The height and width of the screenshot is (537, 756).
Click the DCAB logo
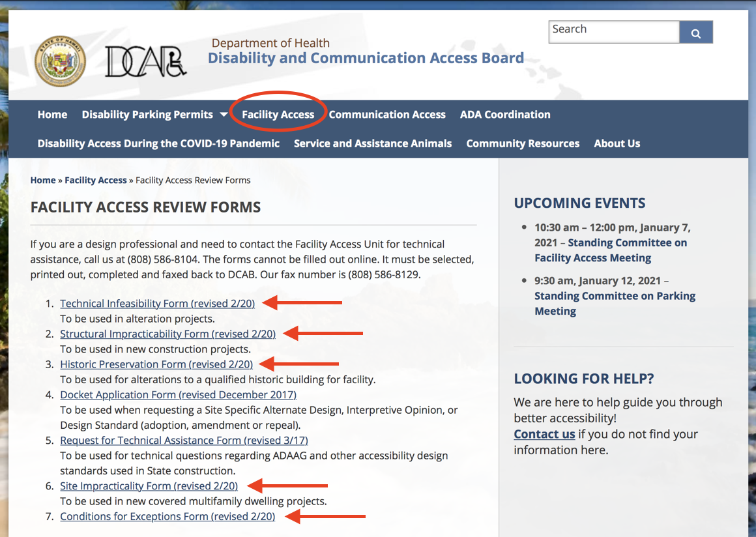tap(145, 61)
